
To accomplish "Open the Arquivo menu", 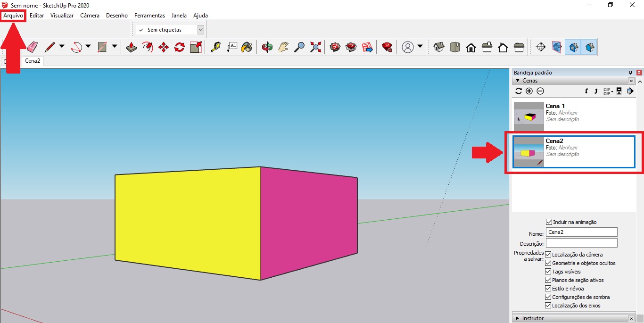I will click(13, 15).
